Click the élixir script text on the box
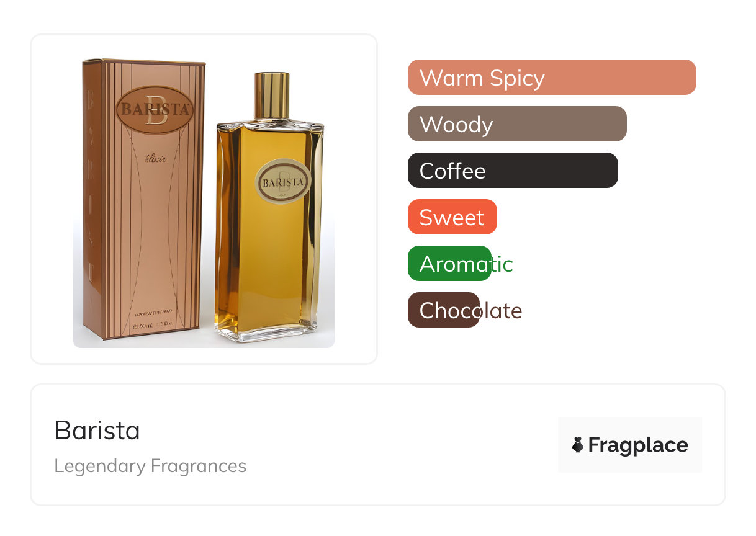This screenshot has height=536, width=756. tap(156, 159)
